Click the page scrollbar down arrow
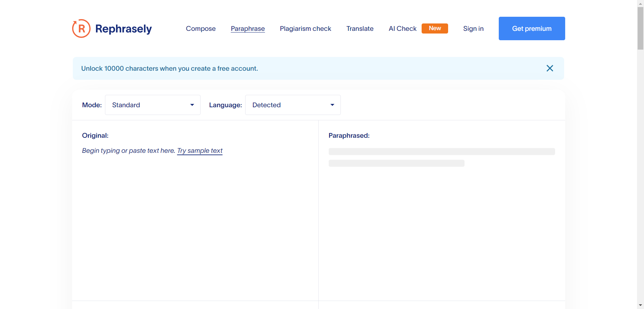Image resolution: width=644 pixels, height=309 pixels. coord(640,305)
